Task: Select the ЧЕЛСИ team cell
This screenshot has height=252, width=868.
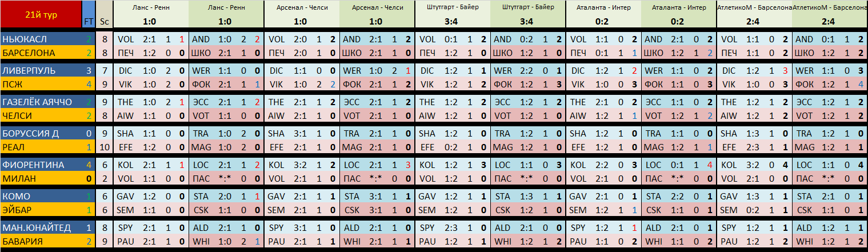Action: [x=41, y=115]
